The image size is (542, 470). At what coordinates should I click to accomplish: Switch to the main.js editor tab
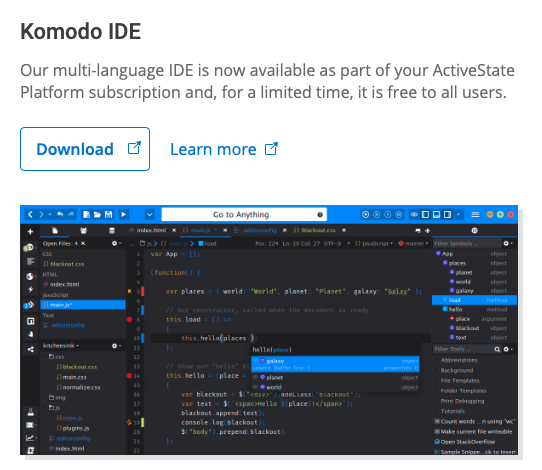coord(200,230)
